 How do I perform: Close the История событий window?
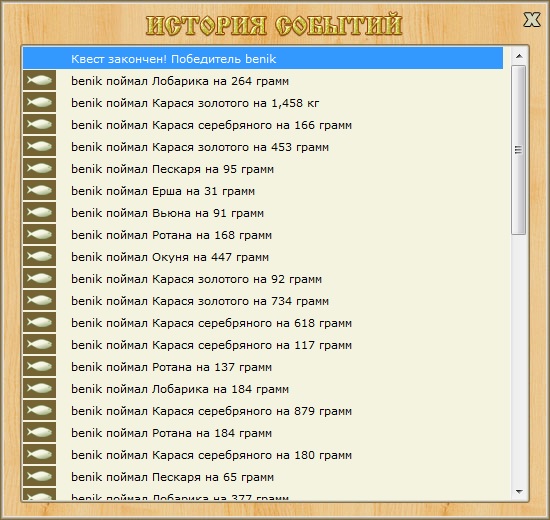click(532, 20)
